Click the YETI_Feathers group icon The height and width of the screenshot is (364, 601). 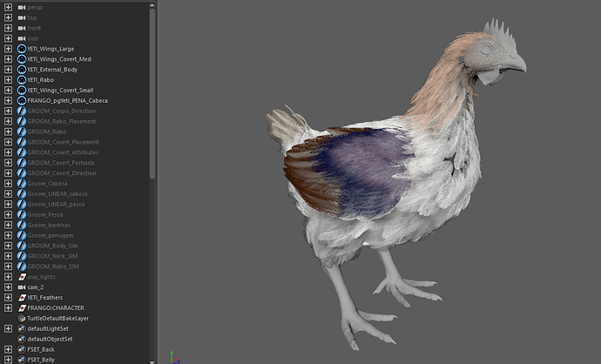click(x=21, y=298)
